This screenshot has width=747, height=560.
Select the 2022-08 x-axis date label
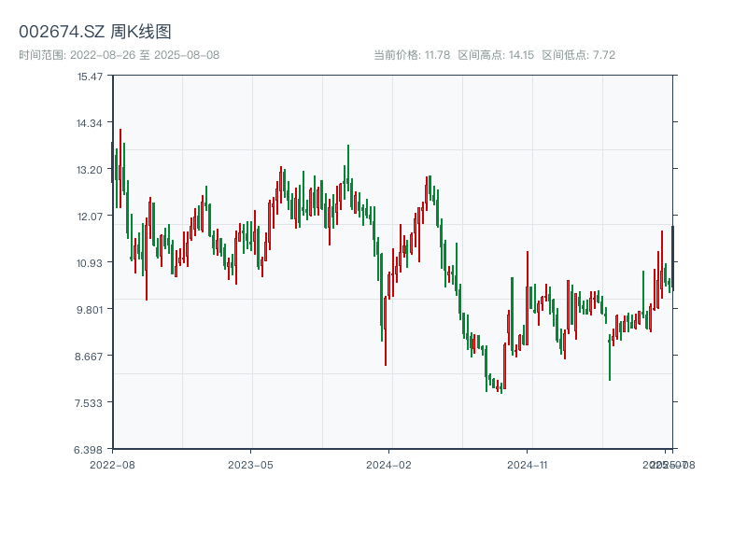112,464
